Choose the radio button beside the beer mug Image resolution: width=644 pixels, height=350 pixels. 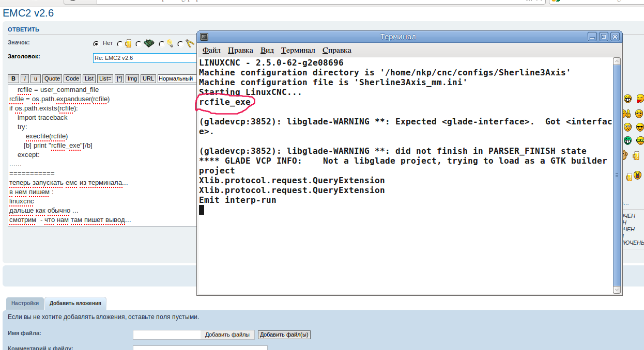tap(120, 44)
